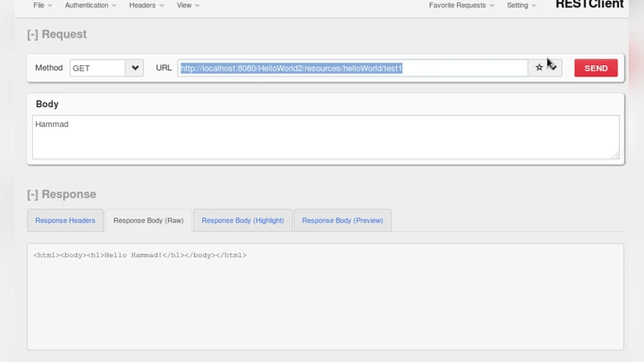Switch to Response Body (Highlight) tab
The height and width of the screenshot is (362, 644).
242,220
